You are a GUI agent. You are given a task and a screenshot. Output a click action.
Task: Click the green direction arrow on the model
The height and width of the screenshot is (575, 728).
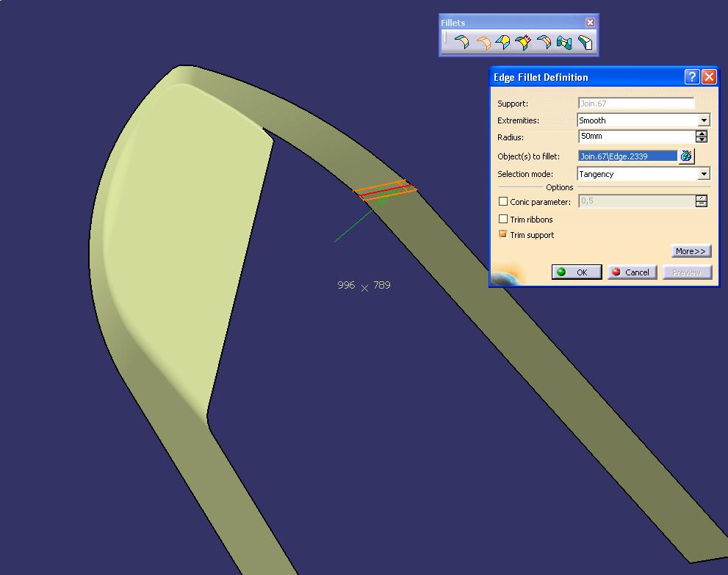361,219
